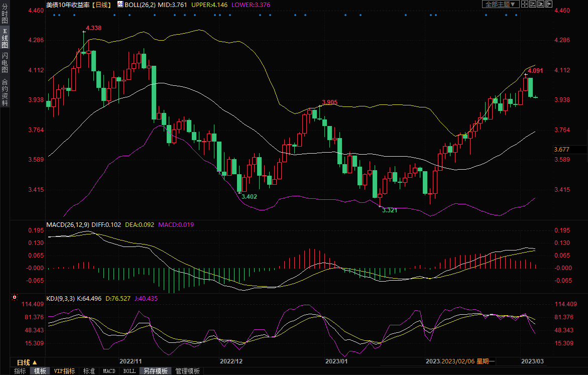The width and height of the screenshot is (588, 375).
Task: Select the 闪电图 sidebar tab
Action: pyautogui.click(x=5, y=62)
